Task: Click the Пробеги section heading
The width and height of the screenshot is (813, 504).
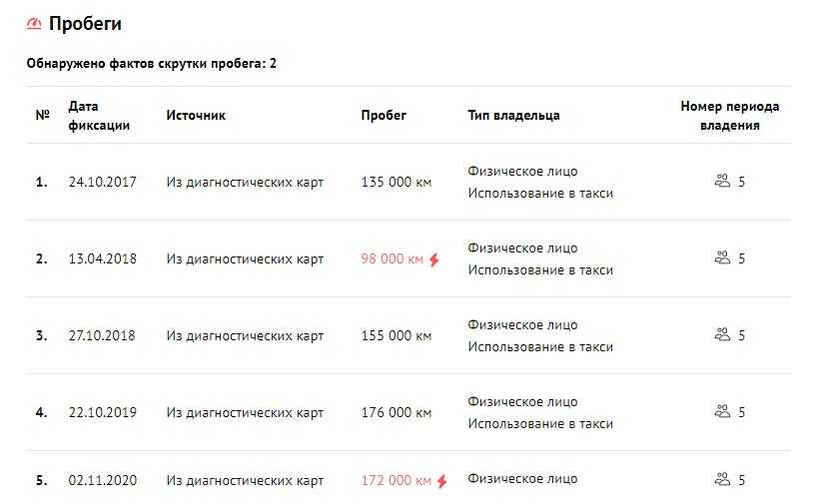Action: [85, 23]
